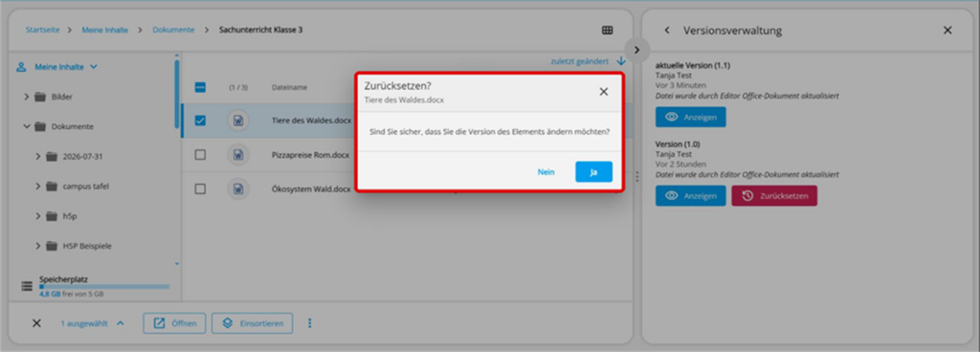The height and width of the screenshot is (352, 980).
Task: Click the Einsortieren button
Action: (x=253, y=323)
